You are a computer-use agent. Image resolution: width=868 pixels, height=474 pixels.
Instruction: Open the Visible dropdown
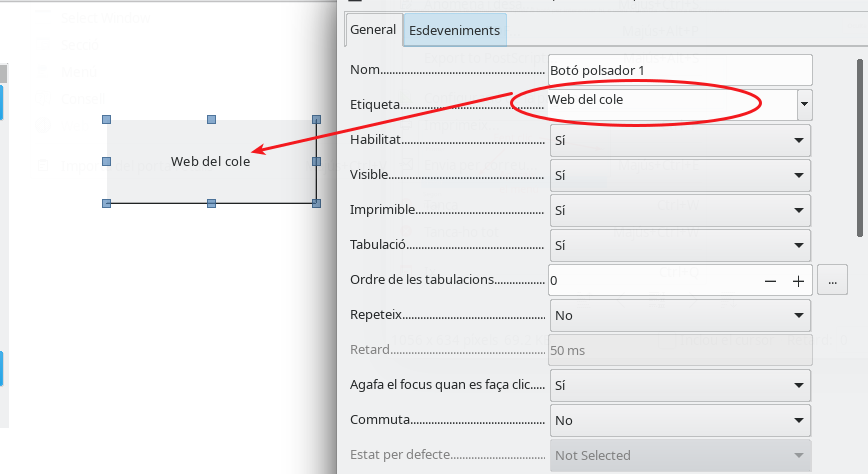point(680,176)
